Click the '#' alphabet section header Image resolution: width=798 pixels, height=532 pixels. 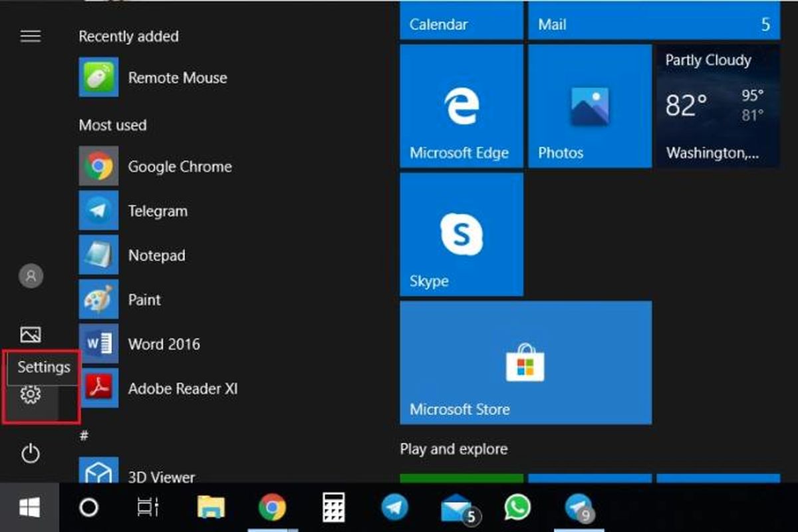pyautogui.click(x=84, y=436)
